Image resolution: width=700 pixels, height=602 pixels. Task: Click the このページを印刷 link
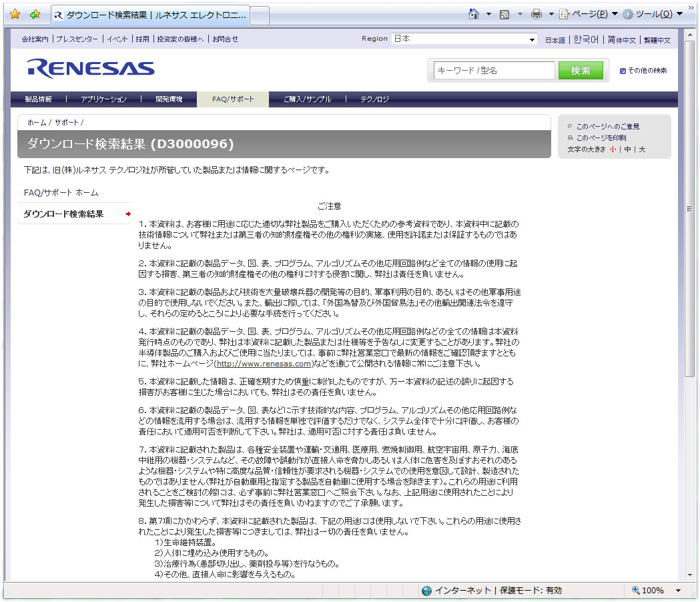[601, 138]
